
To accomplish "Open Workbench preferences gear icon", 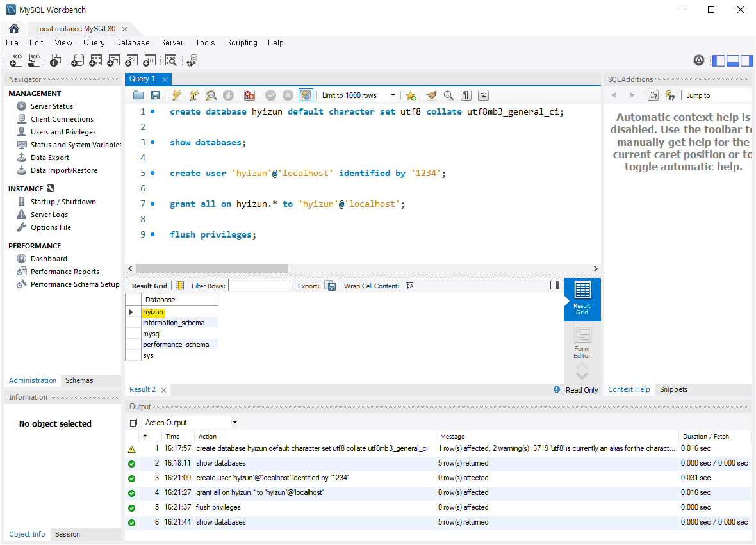I will (x=698, y=60).
